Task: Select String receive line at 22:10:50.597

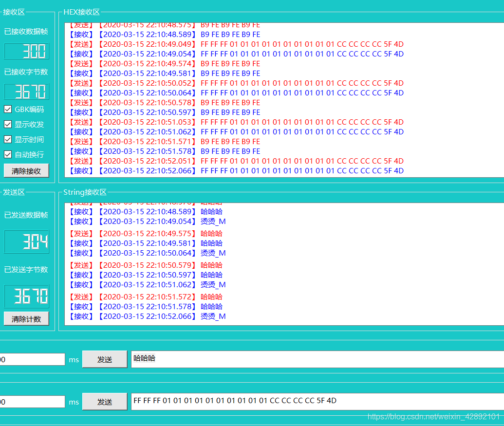Action: [146, 275]
